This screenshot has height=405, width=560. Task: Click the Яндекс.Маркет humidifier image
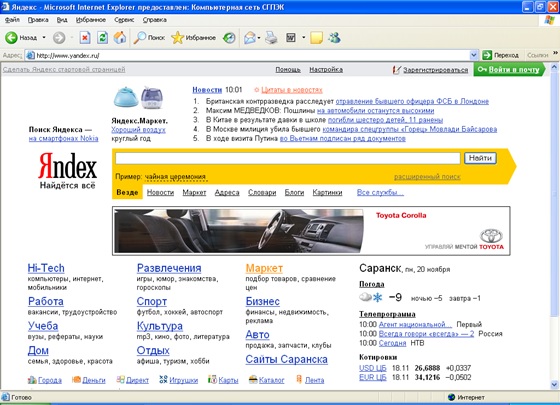(x=139, y=98)
